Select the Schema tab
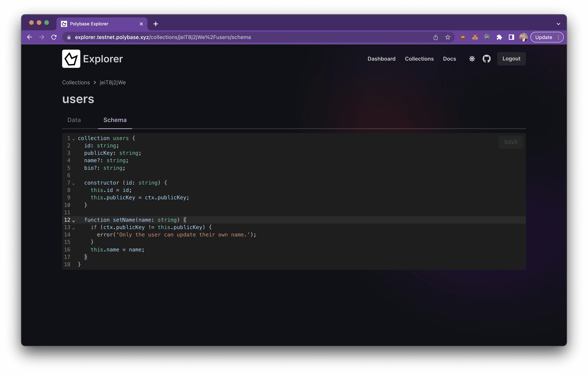Image resolution: width=588 pixels, height=374 pixels. click(x=115, y=120)
